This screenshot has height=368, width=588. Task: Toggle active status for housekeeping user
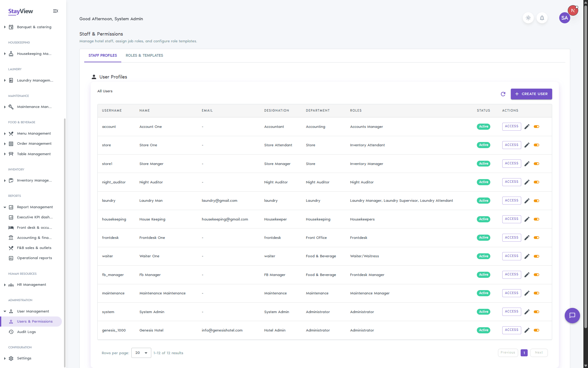pos(536,219)
